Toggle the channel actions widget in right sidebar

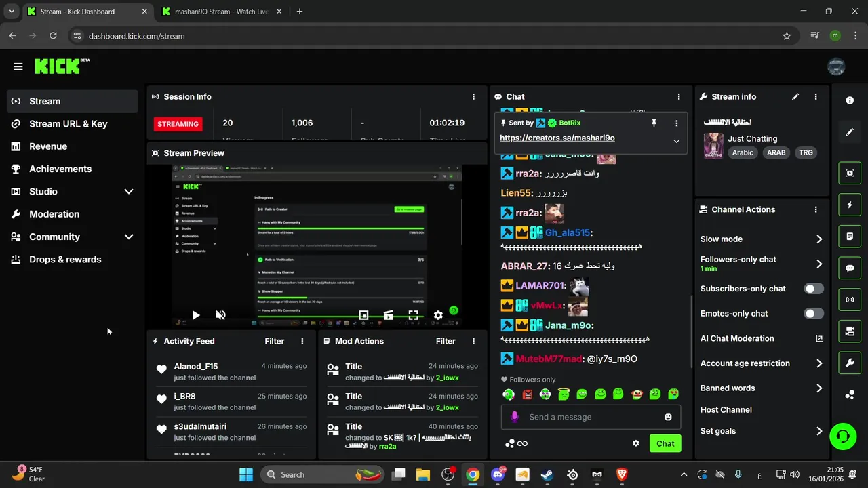(850, 331)
